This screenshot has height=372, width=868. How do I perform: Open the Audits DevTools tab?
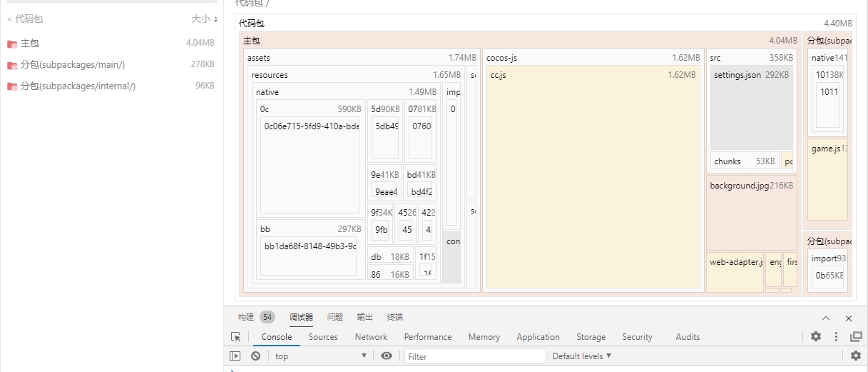[x=688, y=337]
